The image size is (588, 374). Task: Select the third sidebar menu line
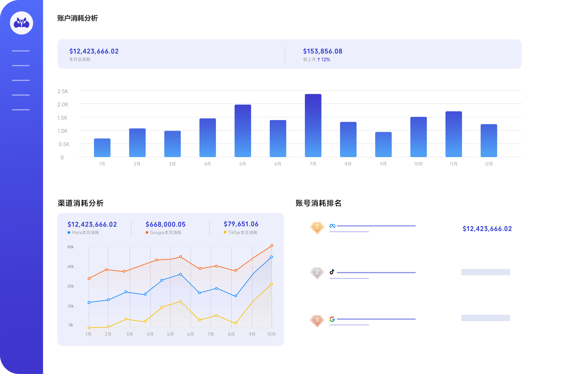(21, 80)
